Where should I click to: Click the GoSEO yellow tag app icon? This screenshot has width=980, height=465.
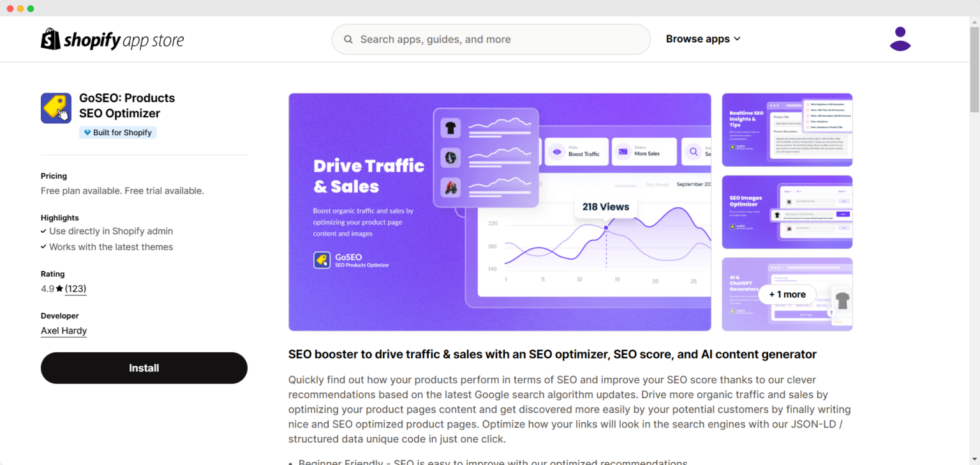(56, 108)
